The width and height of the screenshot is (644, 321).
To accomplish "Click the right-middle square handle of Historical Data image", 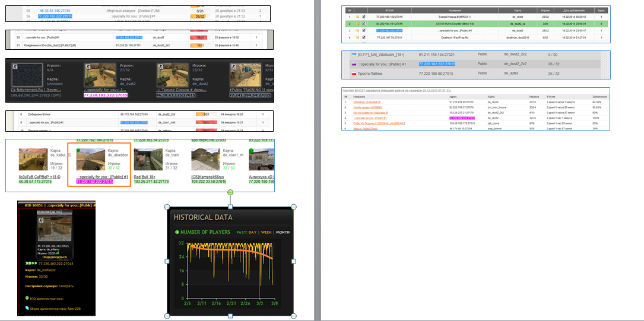I will tap(294, 261).
